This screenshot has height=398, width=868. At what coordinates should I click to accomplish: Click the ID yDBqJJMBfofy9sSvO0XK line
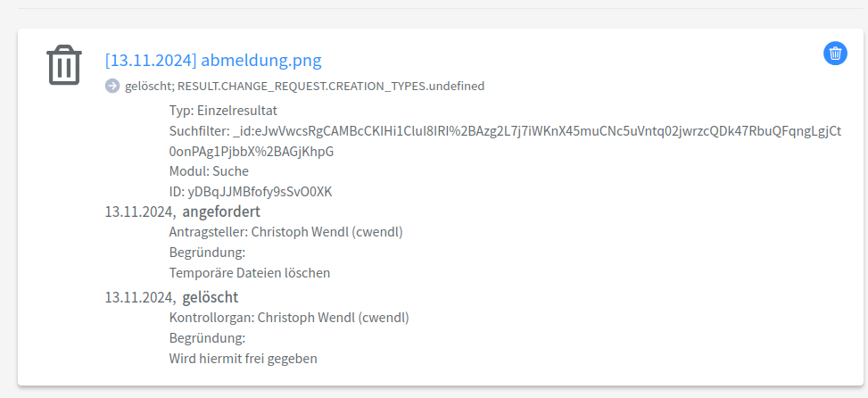251,192
